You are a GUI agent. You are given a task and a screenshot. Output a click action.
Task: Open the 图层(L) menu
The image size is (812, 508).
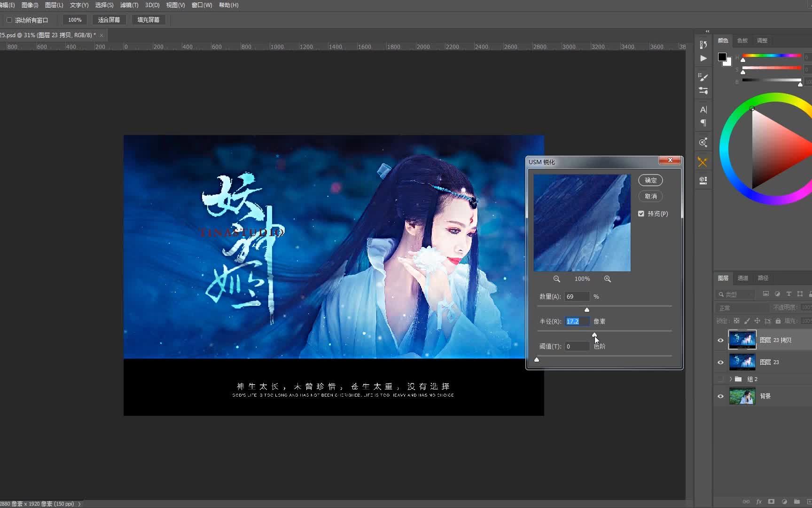pyautogui.click(x=54, y=5)
